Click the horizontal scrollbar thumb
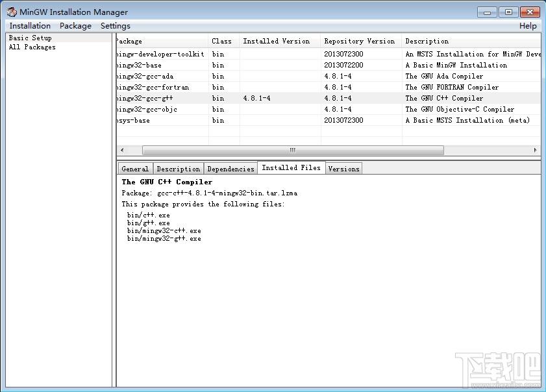The image size is (546, 392). click(293, 150)
